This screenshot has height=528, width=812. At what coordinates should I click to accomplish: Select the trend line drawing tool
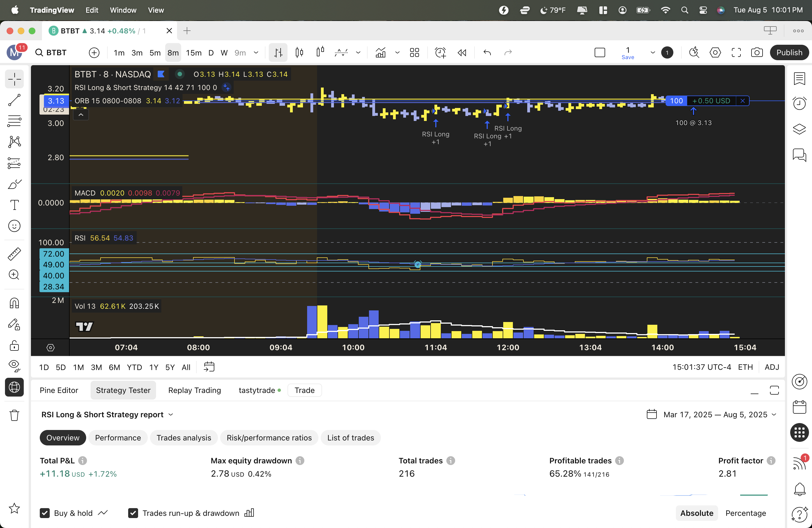[14, 100]
